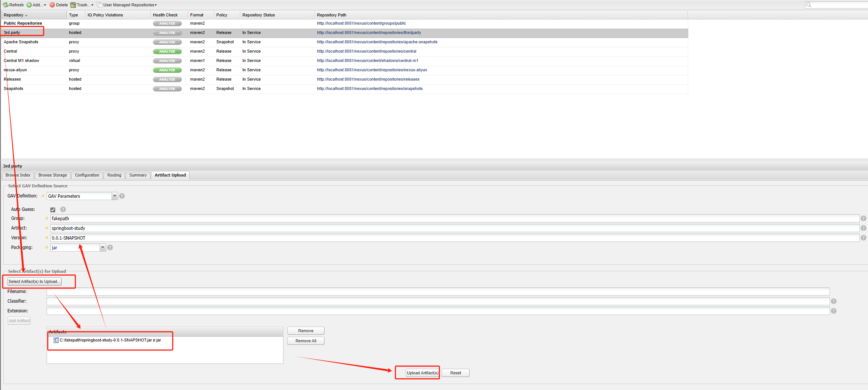
Task: Click the search magnifier icon
Action: [808, 5]
